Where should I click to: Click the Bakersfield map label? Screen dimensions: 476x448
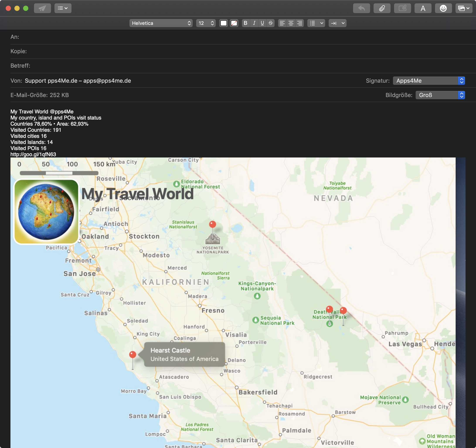coord(258,392)
